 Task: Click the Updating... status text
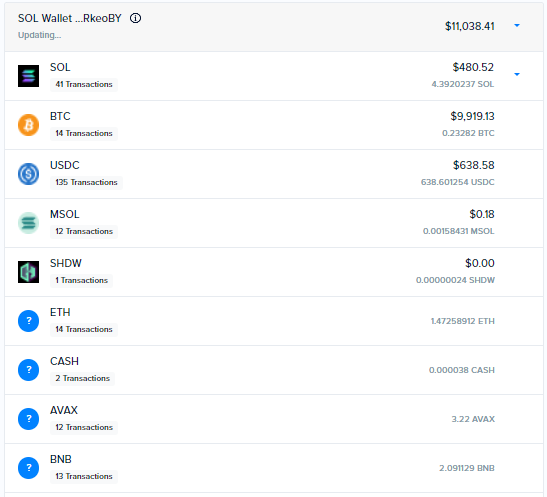[x=39, y=35]
